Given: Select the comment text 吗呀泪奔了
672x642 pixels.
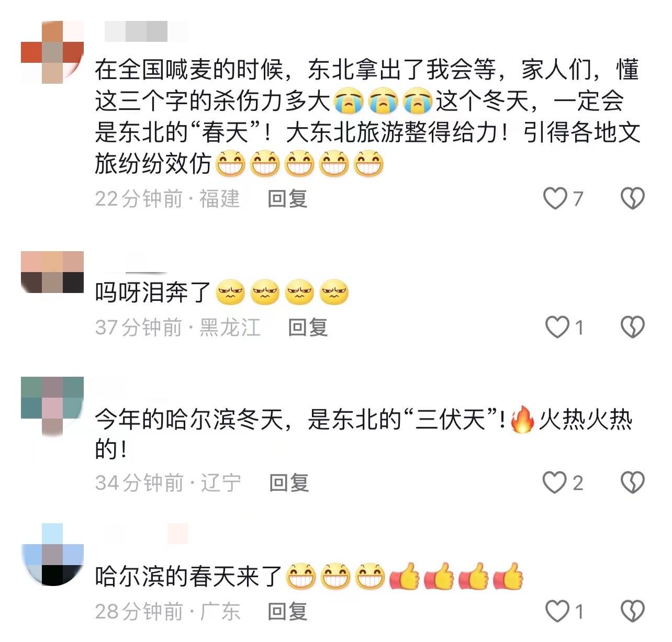Looking at the screenshot, I should tap(153, 292).
